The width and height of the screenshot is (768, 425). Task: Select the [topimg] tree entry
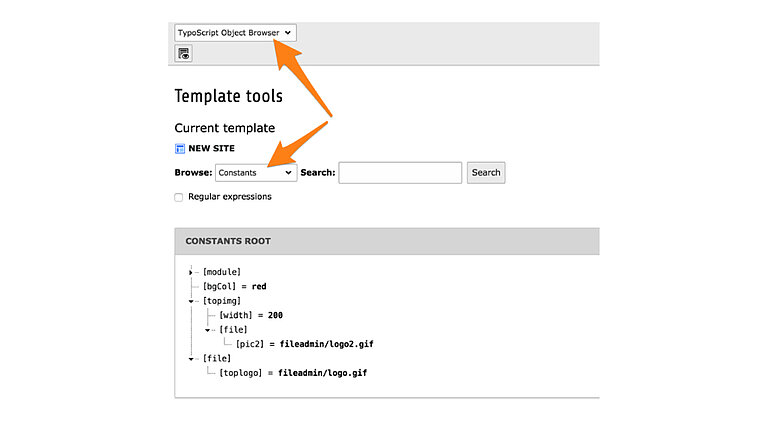222,301
